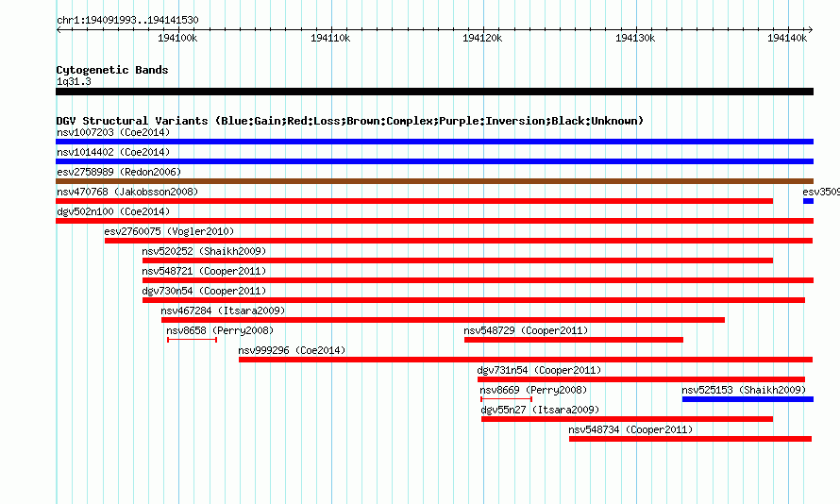Screen dimensions: 840x504
Task: Click the 1q31.3 band label
Action: click(x=74, y=81)
